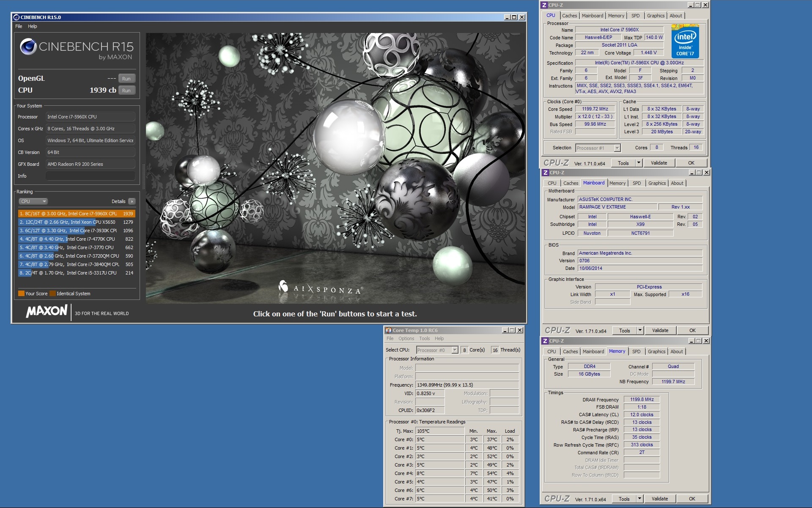Screen dimensions: 812x508
Task: Select ranking entry Intel Core i5-3317U
Action: (x=77, y=273)
